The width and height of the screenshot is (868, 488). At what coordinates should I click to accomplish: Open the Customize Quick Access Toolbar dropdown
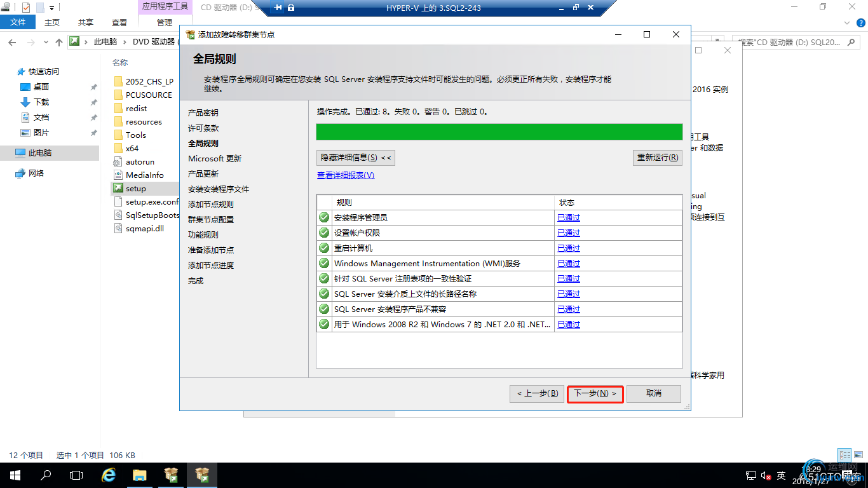[x=51, y=8]
